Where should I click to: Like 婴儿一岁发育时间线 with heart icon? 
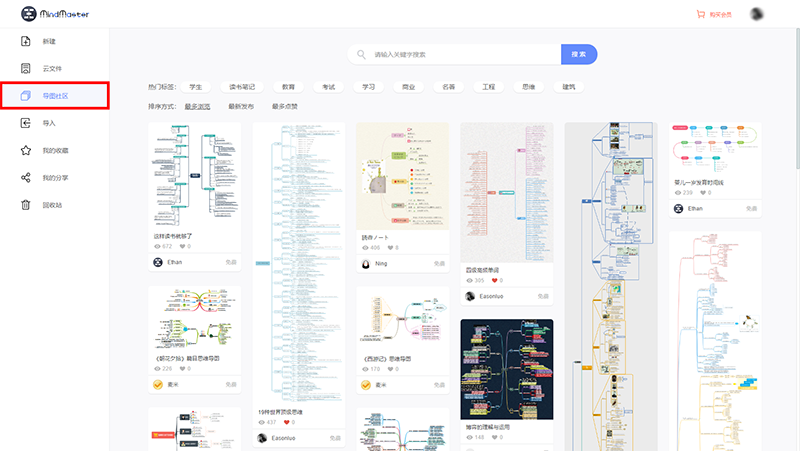703,193
